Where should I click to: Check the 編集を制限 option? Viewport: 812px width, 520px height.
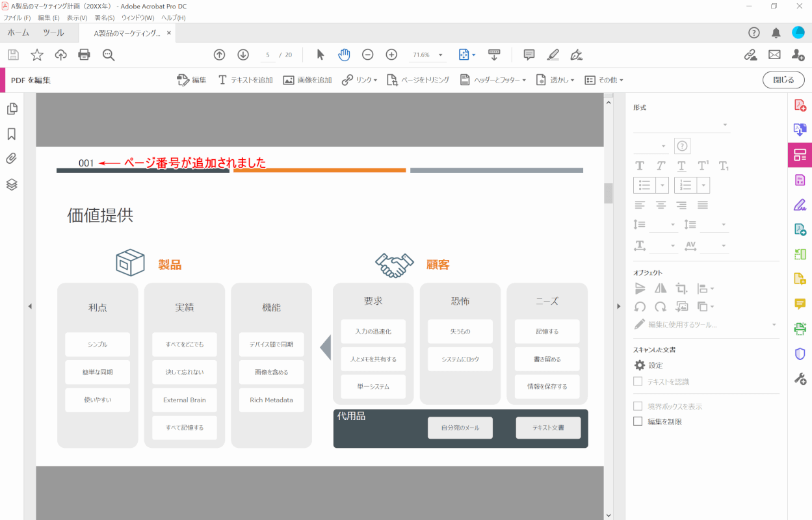tap(638, 422)
